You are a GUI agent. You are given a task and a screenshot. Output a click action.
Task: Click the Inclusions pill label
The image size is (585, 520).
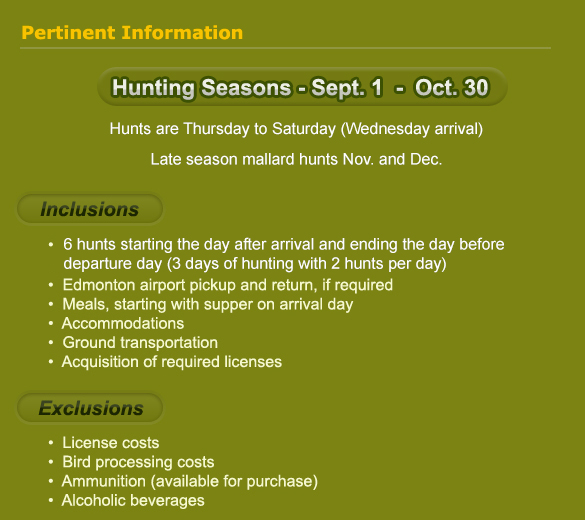pos(90,209)
